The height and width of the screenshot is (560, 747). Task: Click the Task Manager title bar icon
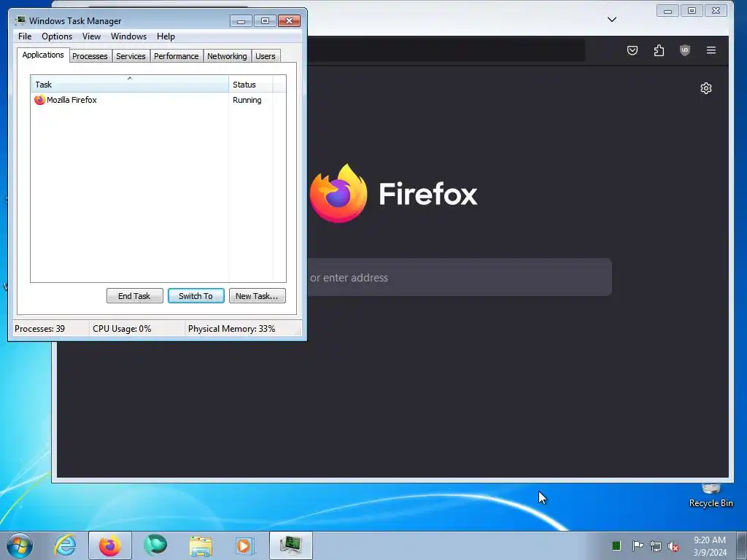(x=20, y=20)
